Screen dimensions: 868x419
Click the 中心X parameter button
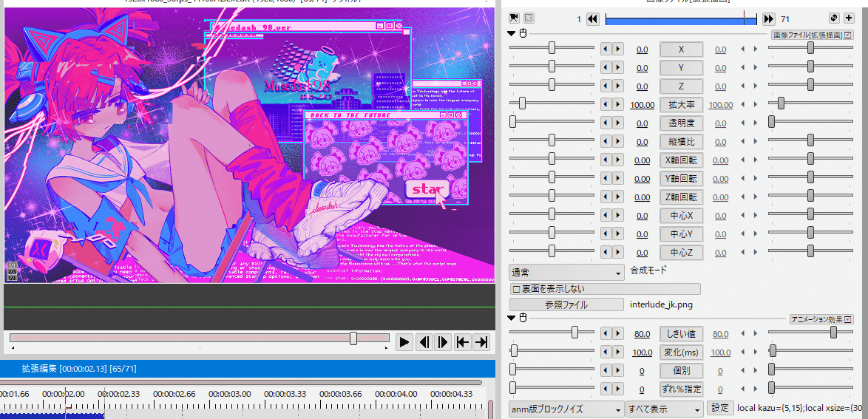[x=682, y=215]
